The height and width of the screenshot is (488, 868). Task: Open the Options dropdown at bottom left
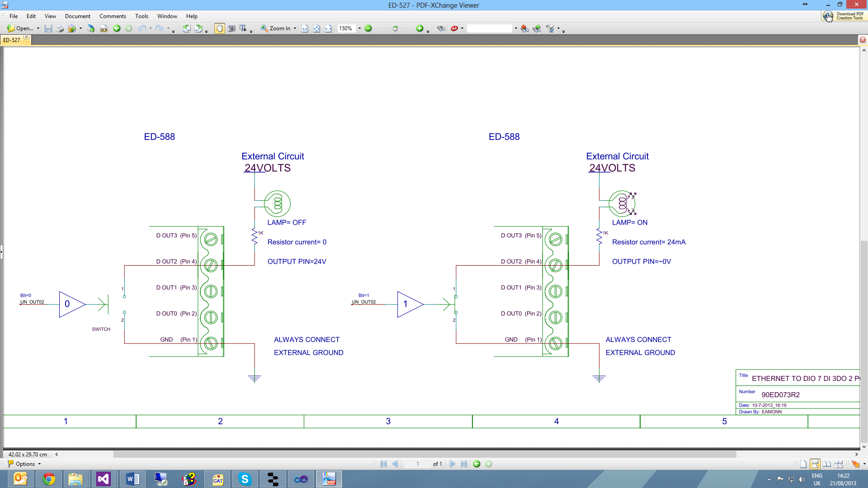25,464
